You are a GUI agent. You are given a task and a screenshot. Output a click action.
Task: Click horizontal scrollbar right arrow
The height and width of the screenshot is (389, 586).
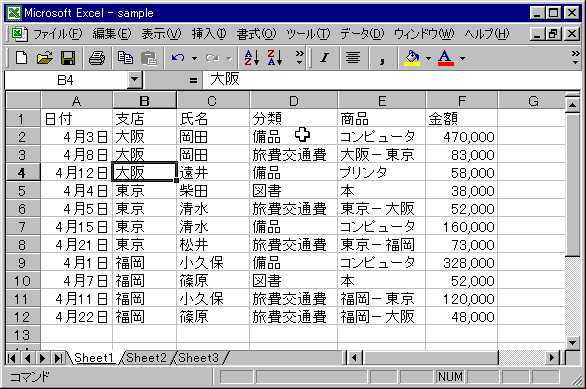(x=552, y=358)
